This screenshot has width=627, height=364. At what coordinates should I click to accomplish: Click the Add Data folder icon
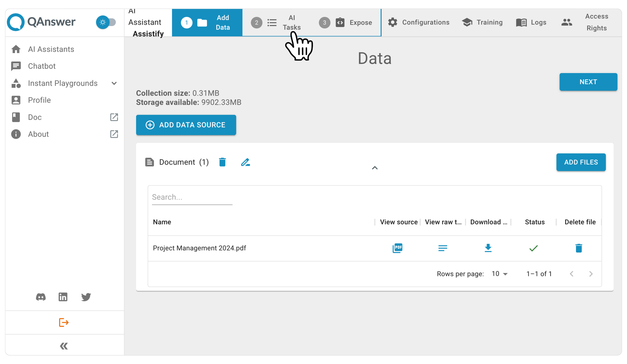pos(202,22)
